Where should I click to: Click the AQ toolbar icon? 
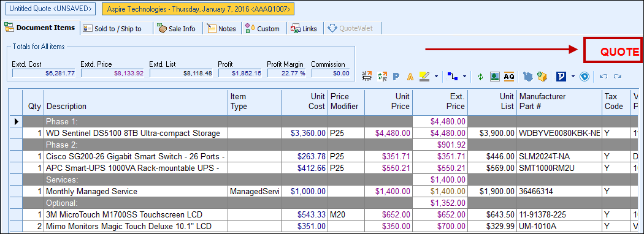509,77
